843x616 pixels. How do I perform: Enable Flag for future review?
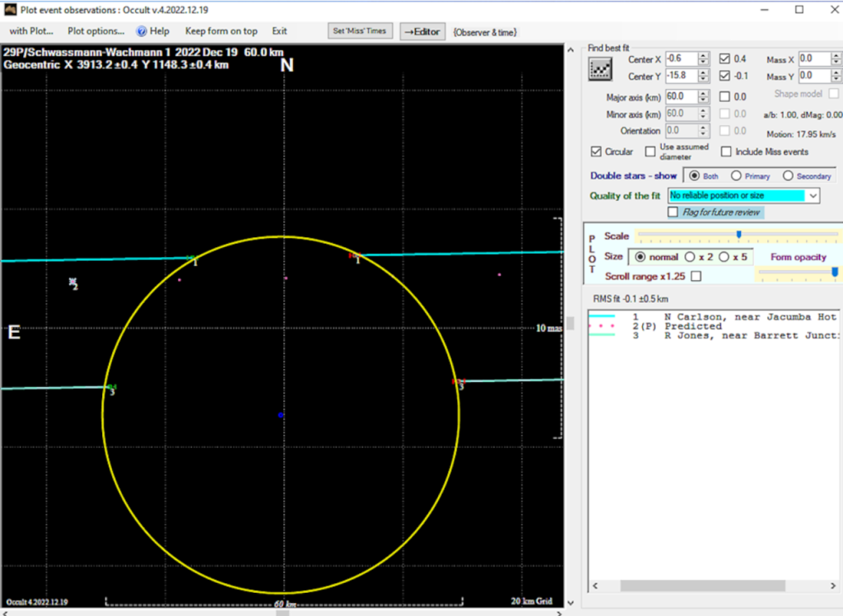coord(673,212)
